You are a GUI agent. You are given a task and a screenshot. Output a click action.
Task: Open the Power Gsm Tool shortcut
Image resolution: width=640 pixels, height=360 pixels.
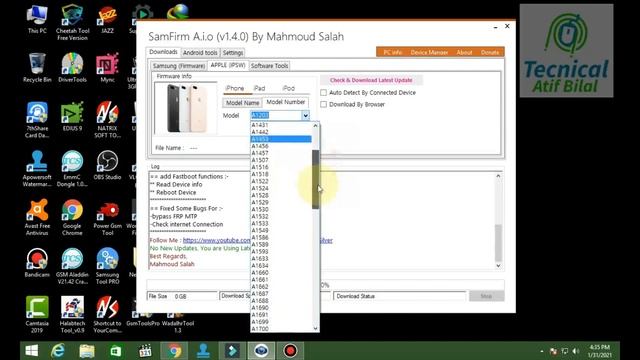(x=107, y=217)
